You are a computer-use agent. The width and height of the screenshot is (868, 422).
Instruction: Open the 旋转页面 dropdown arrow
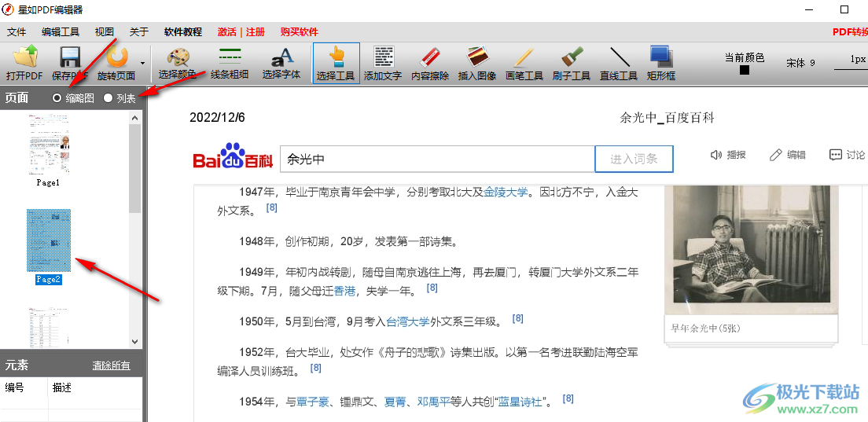point(142,63)
